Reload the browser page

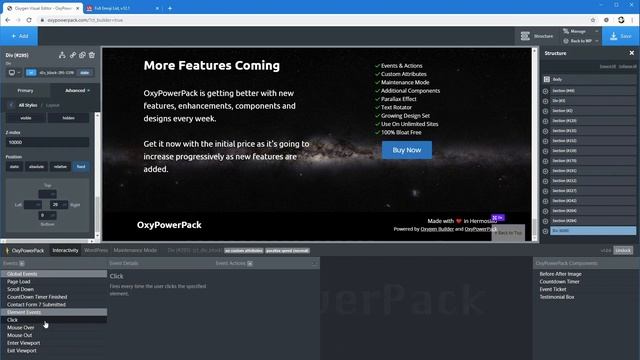point(29,20)
